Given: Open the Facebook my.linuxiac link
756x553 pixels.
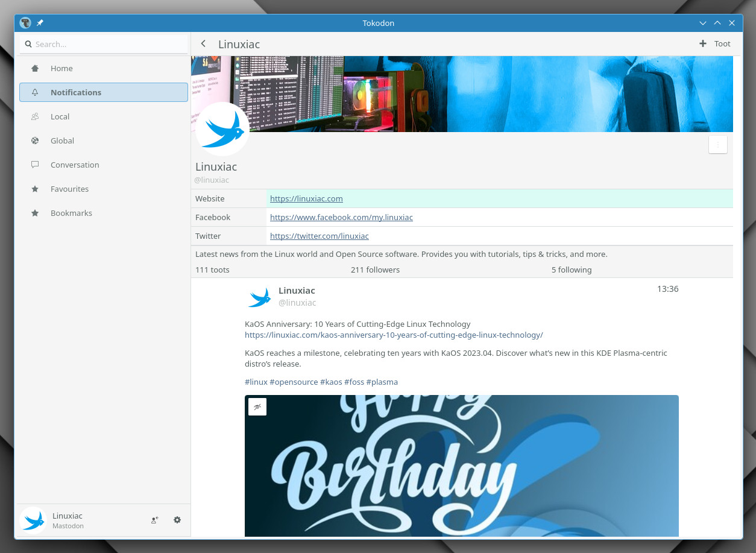Looking at the screenshot, I should (x=341, y=217).
